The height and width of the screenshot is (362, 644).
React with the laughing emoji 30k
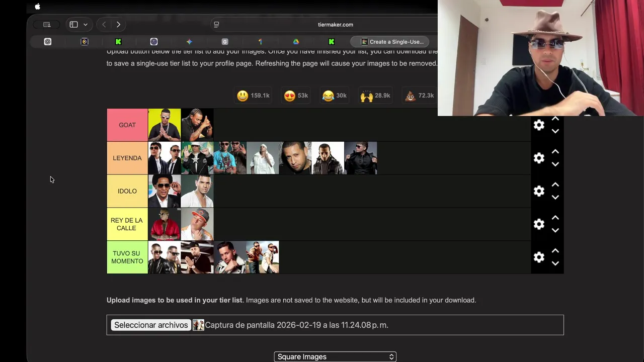pos(335,96)
